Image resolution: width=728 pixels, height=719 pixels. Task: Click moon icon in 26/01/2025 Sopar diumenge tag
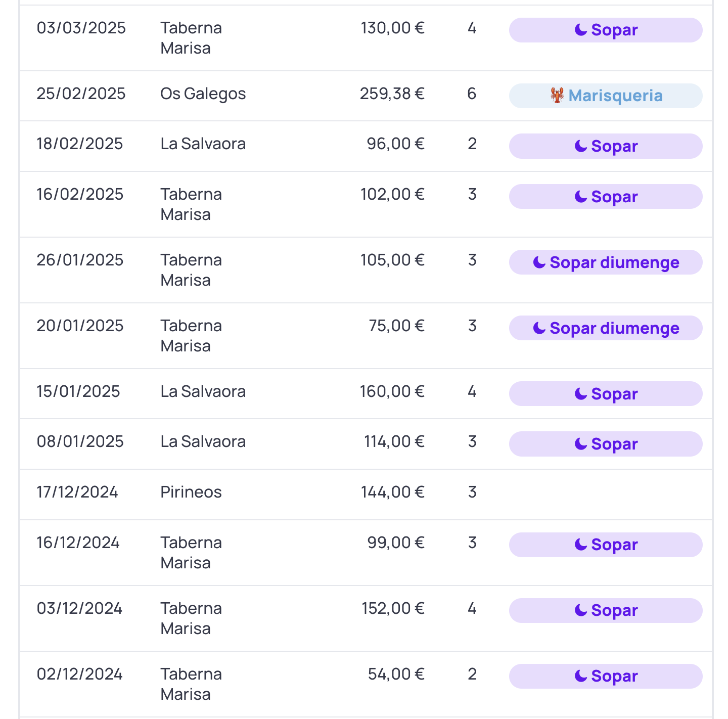click(539, 262)
